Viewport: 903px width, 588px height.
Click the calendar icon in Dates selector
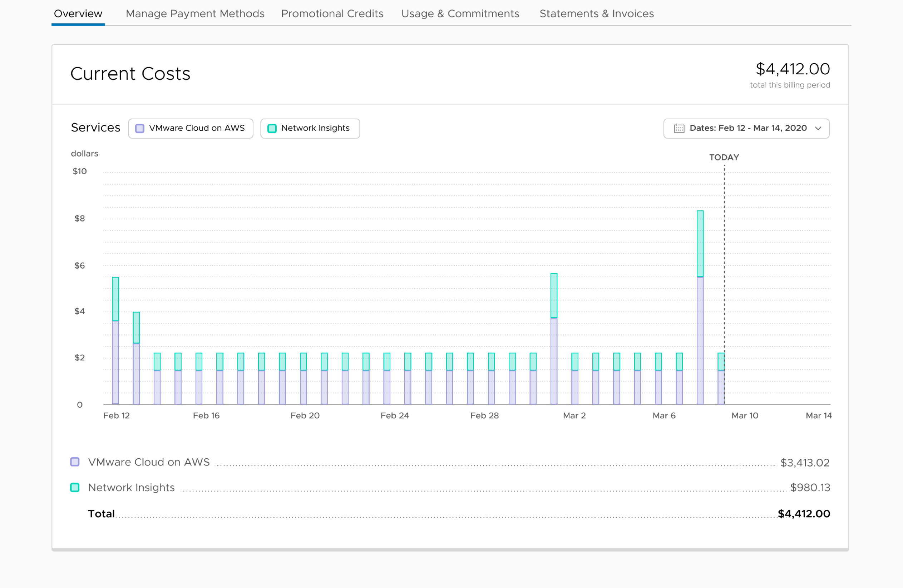[679, 128]
